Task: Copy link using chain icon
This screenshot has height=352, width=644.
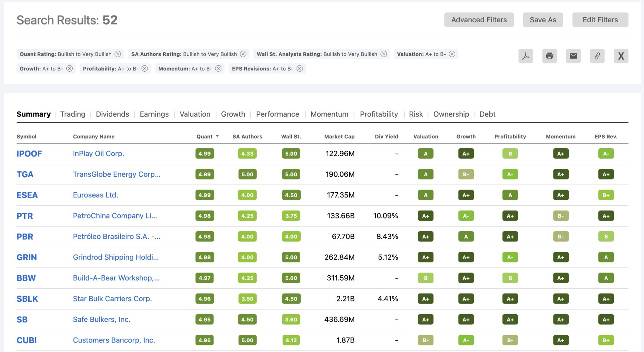Action: pos(597,56)
